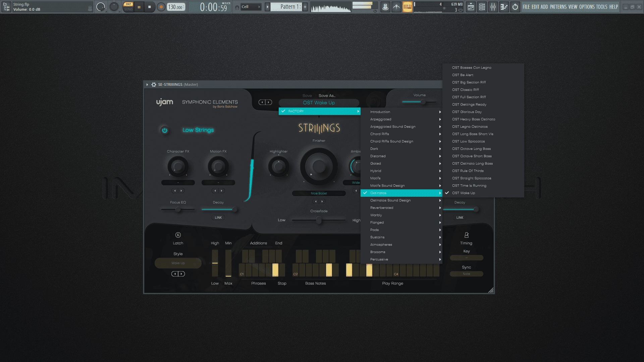Choose the OST Be Alert preset

[x=483, y=75]
